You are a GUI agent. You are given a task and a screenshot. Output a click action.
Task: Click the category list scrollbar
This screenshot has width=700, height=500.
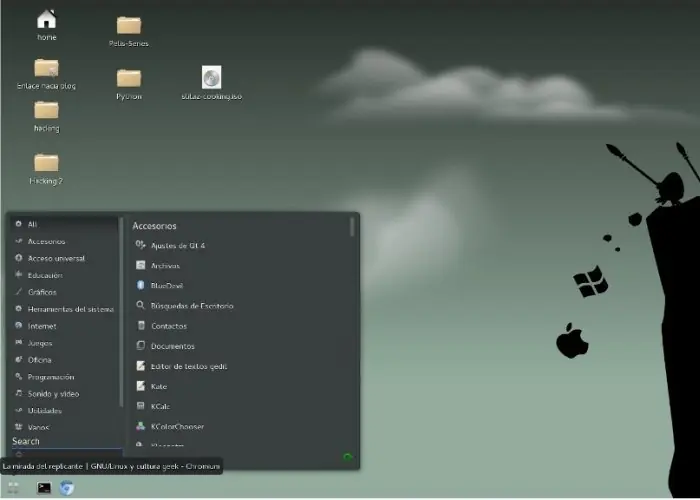pos(121,312)
